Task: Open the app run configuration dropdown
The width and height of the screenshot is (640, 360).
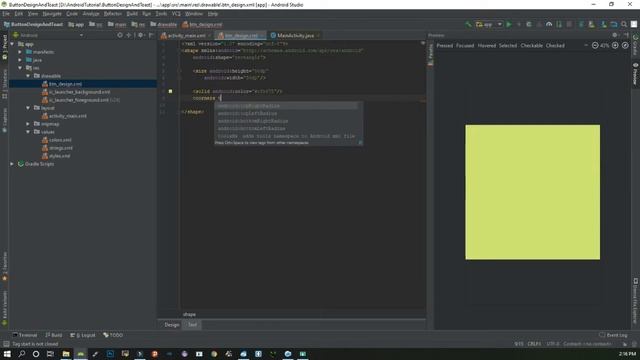Action: (x=489, y=24)
